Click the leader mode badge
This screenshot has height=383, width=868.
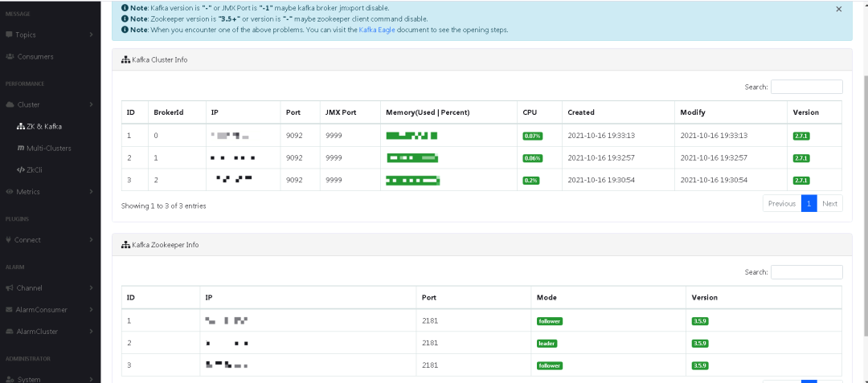[x=547, y=343]
